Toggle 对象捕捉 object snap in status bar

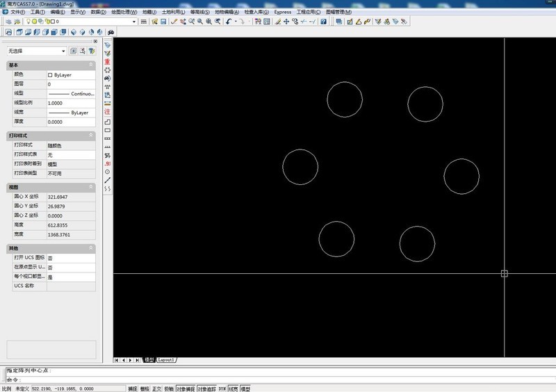186,389
